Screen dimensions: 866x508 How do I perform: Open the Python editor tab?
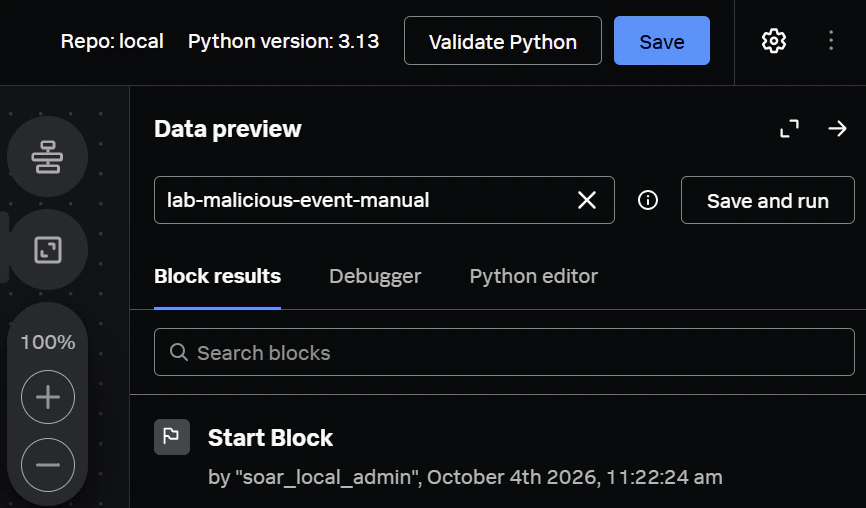pyautogui.click(x=534, y=276)
